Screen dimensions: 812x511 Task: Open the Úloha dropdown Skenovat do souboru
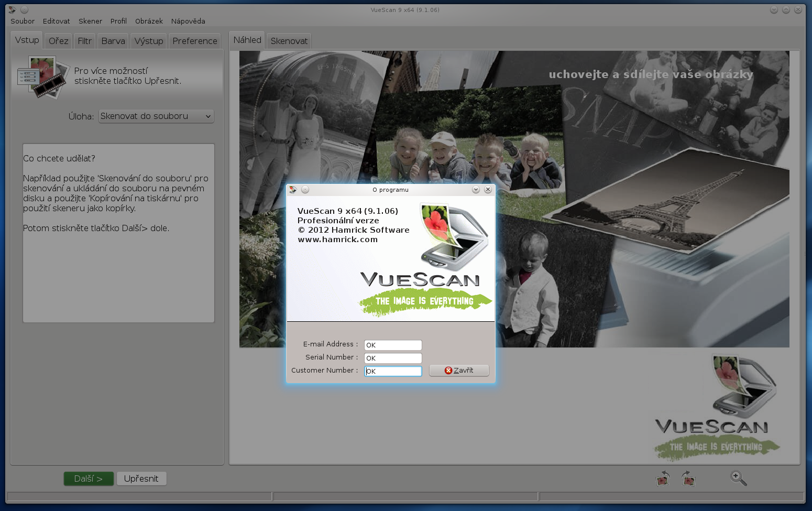(x=156, y=116)
